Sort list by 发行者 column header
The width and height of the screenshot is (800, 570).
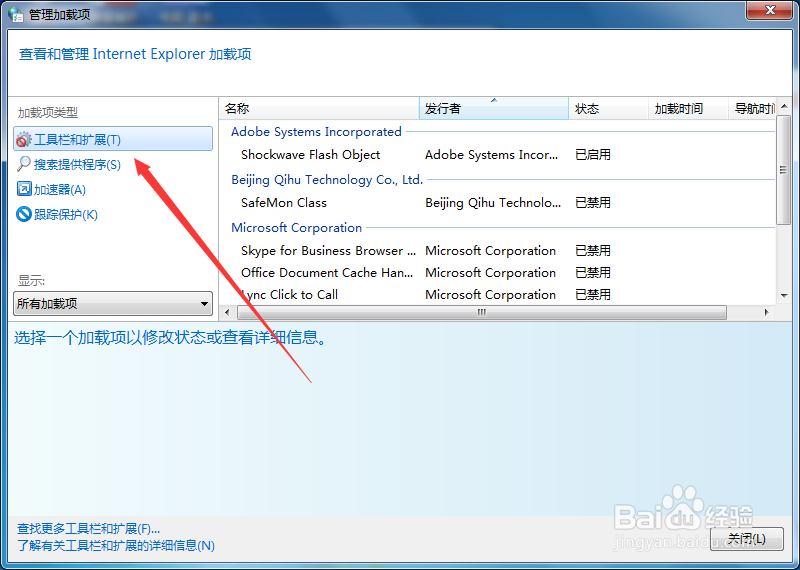coord(493,108)
